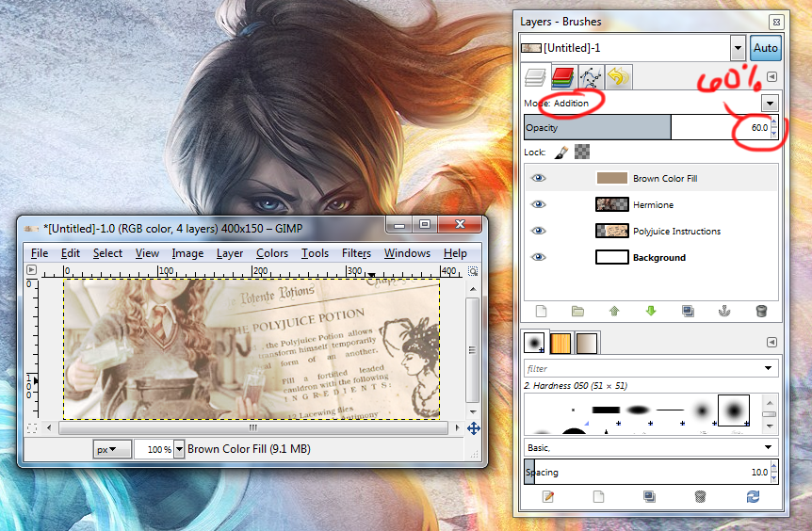Open the Undo History tab

point(618,77)
